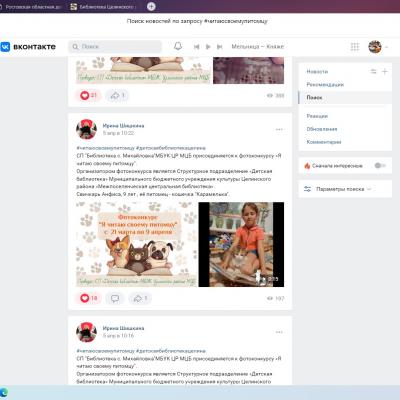Open the author name on the 10:16 post

coord(123,328)
